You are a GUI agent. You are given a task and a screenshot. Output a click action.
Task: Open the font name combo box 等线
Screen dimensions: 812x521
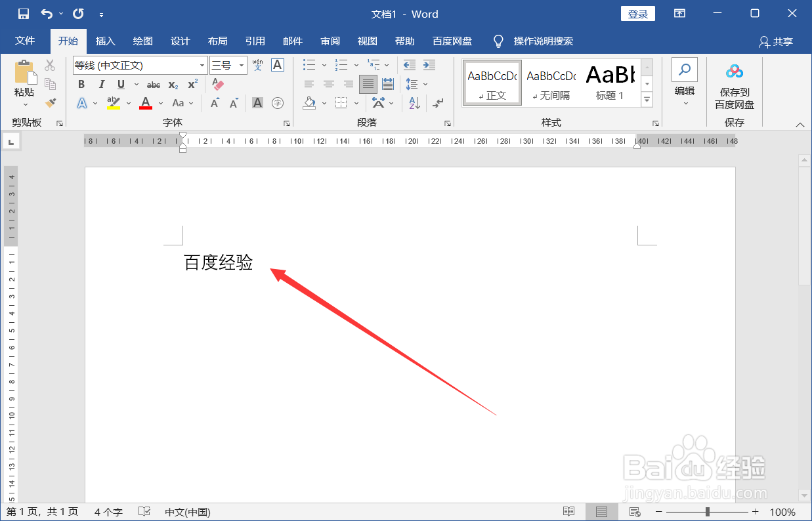(140, 65)
